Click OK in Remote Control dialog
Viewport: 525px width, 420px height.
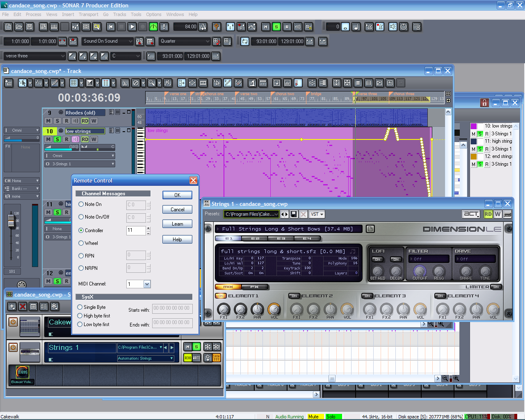click(177, 195)
